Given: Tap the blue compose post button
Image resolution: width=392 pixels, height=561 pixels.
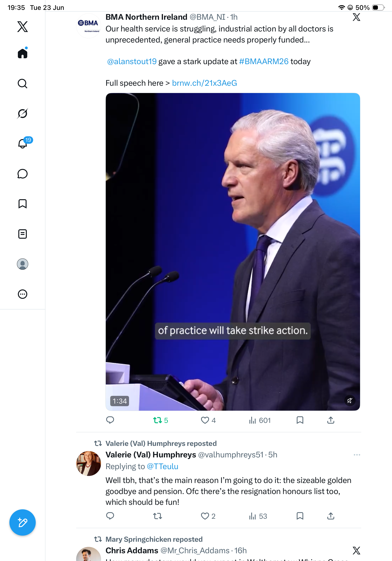Looking at the screenshot, I should [x=23, y=522].
